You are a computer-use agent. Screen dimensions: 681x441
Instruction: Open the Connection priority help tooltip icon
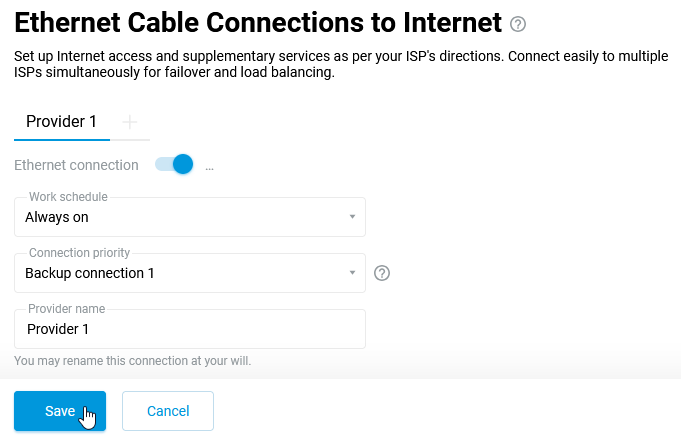(x=381, y=273)
